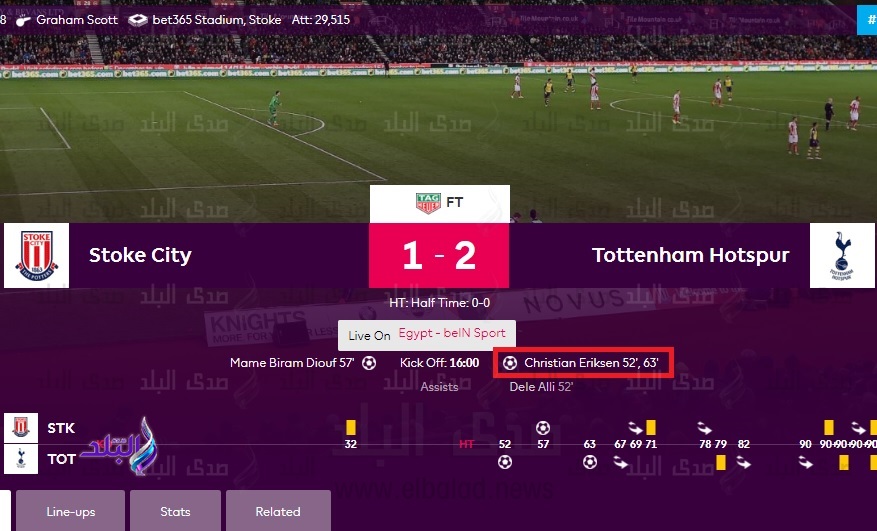This screenshot has width=877, height=531.
Task: Open the Related tab
Action: pyautogui.click(x=278, y=511)
